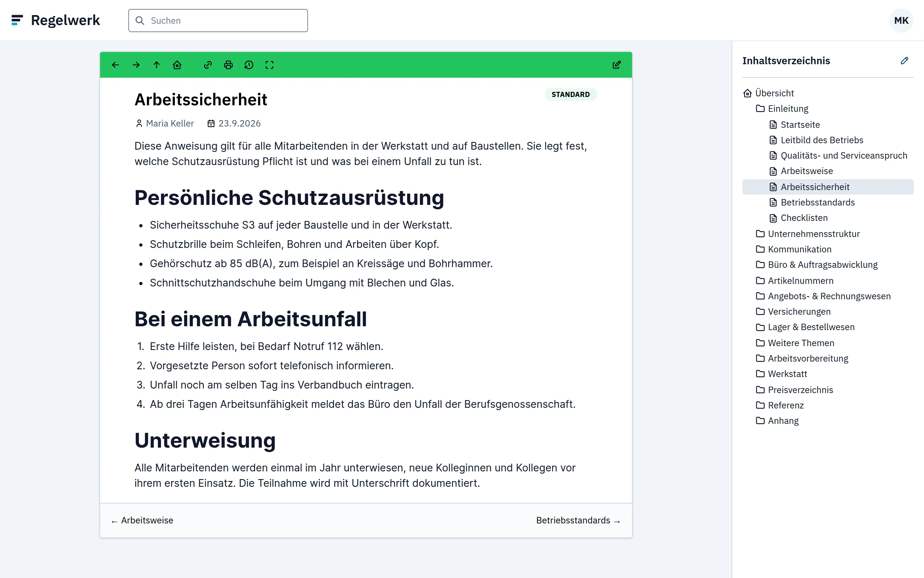Viewport: 924px width, 578px height.
Task: Go forward with the right arrow toolbar icon
Action: 136,65
